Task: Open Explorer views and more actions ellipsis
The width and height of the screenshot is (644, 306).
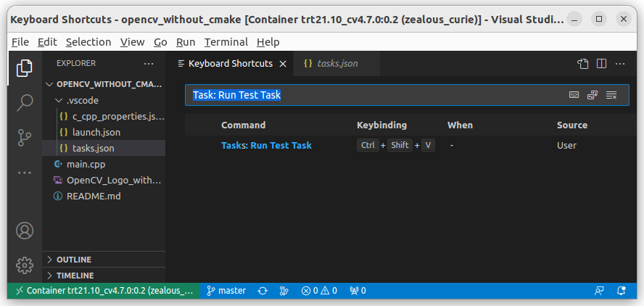Action: pos(149,64)
